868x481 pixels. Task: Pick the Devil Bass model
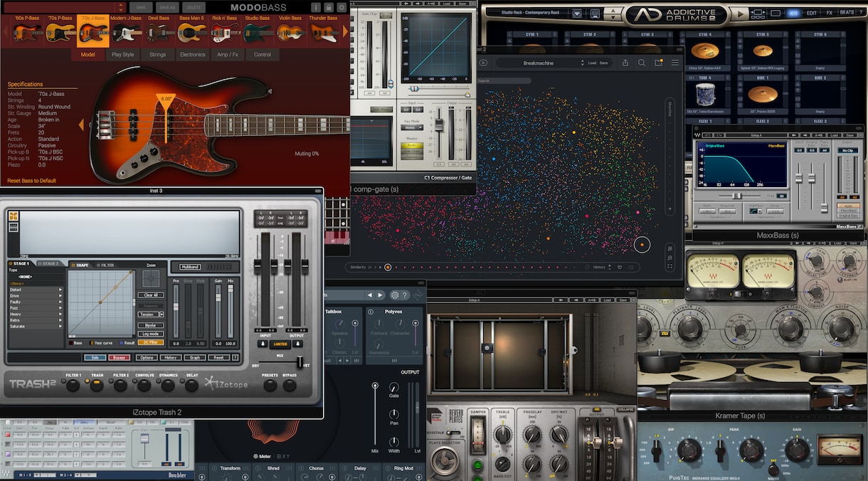point(159,32)
